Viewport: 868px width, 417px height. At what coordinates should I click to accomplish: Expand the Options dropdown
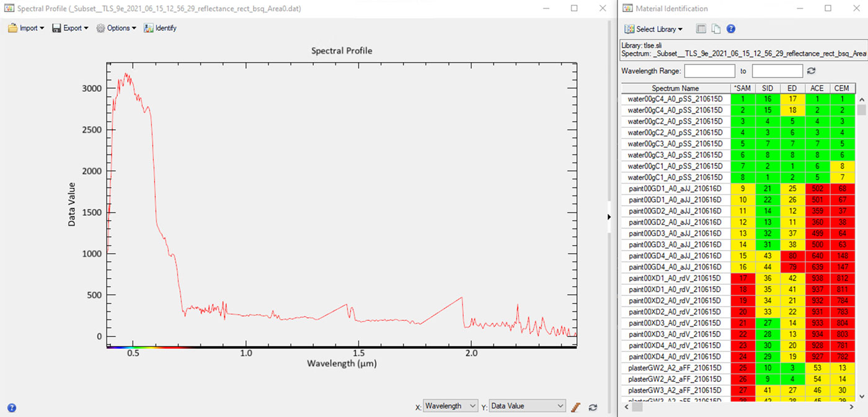(116, 28)
